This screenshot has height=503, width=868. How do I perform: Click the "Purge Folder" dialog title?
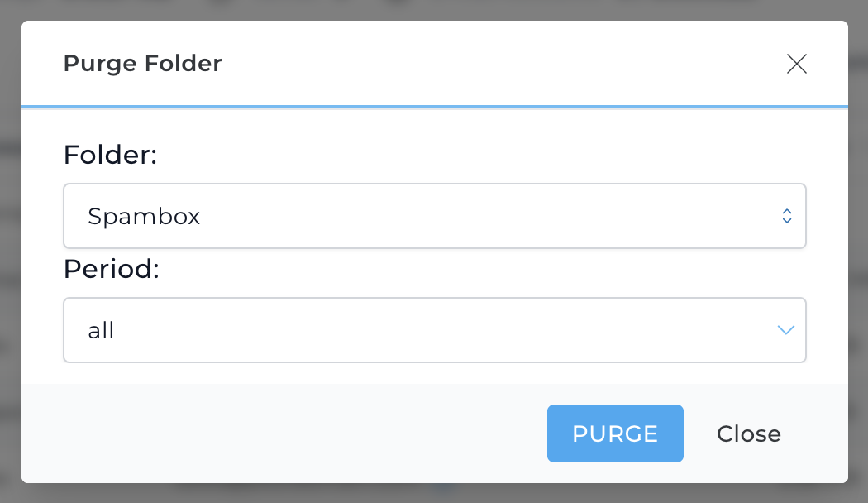pyautogui.click(x=142, y=64)
